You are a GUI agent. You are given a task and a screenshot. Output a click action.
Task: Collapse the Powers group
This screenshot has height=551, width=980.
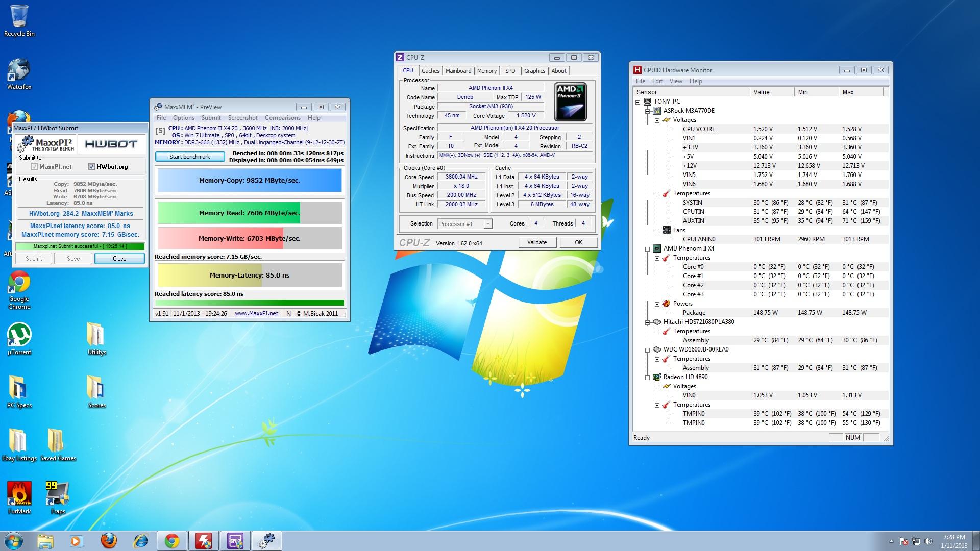(x=657, y=304)
